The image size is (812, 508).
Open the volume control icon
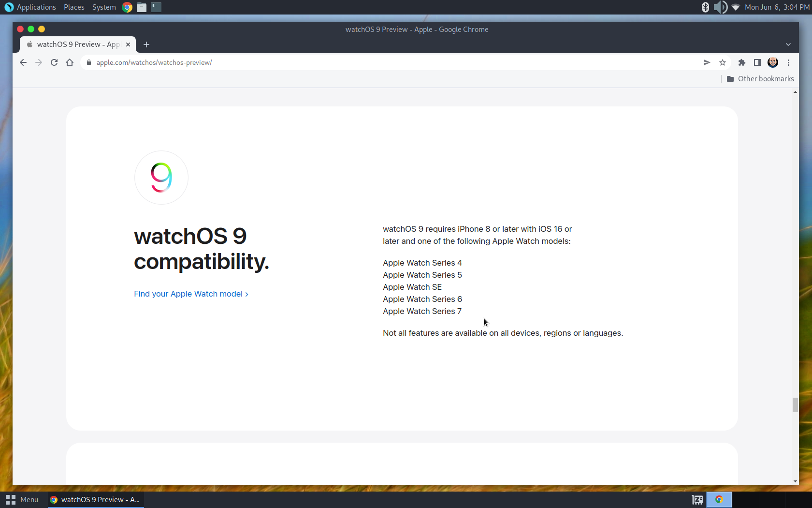[x=721, y=7]
